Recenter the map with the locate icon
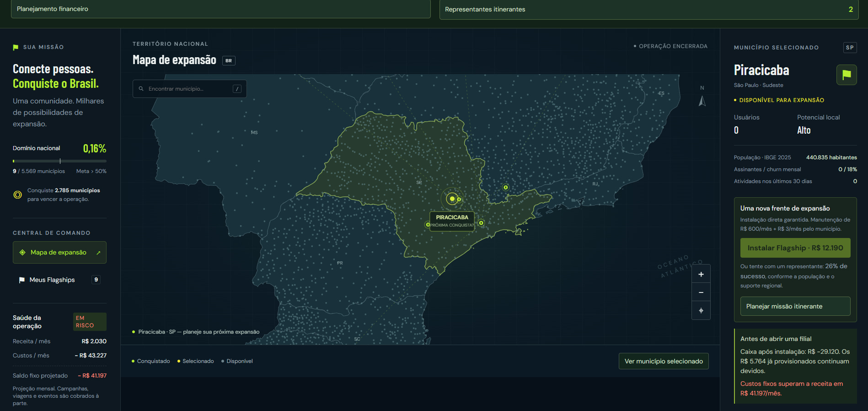The height and width of the screenshot is (411, 868). (701, 311)
